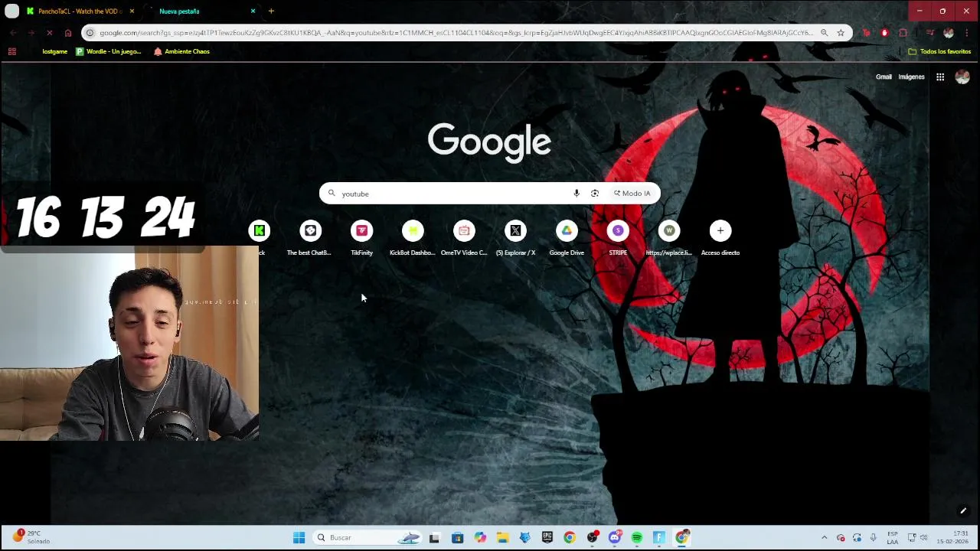980x551 pixels.
Task: Open Spotify from taskbar
Action: [x=637, y=537]
